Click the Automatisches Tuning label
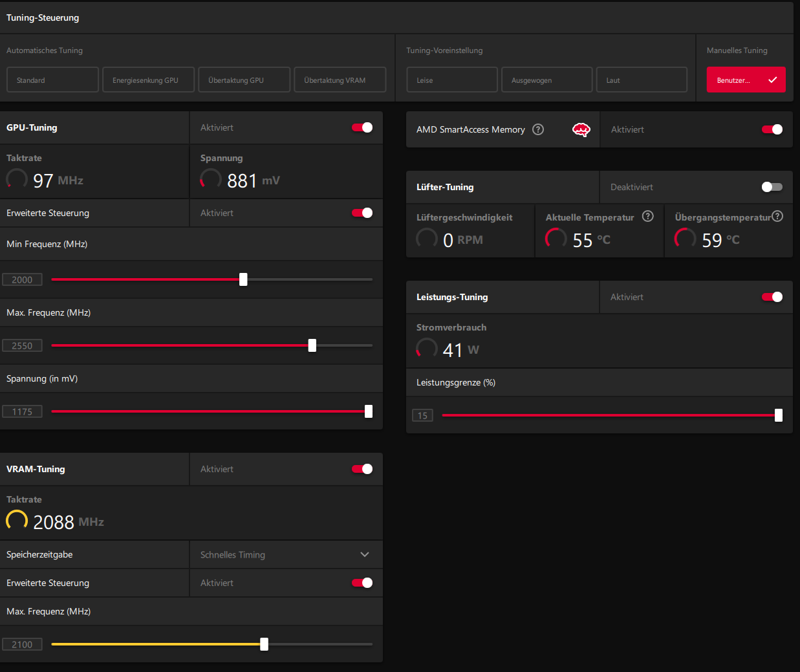This screenshot has height=672, width=800. (x=45, y=50)
